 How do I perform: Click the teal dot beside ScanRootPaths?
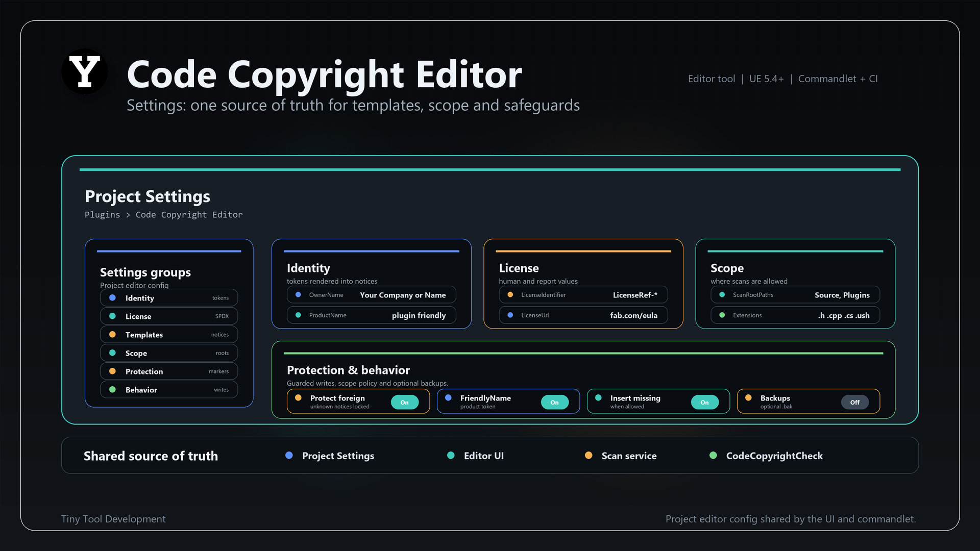pos(722,294)
